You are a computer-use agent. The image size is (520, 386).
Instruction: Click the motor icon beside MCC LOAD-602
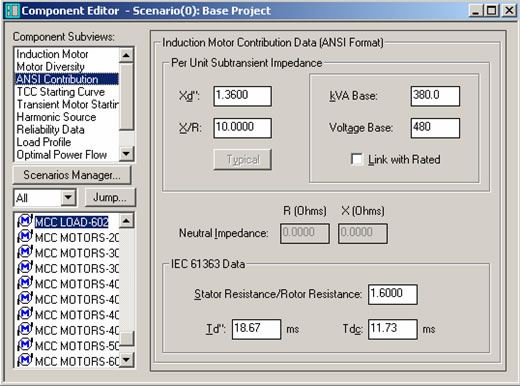pos(25,221)
